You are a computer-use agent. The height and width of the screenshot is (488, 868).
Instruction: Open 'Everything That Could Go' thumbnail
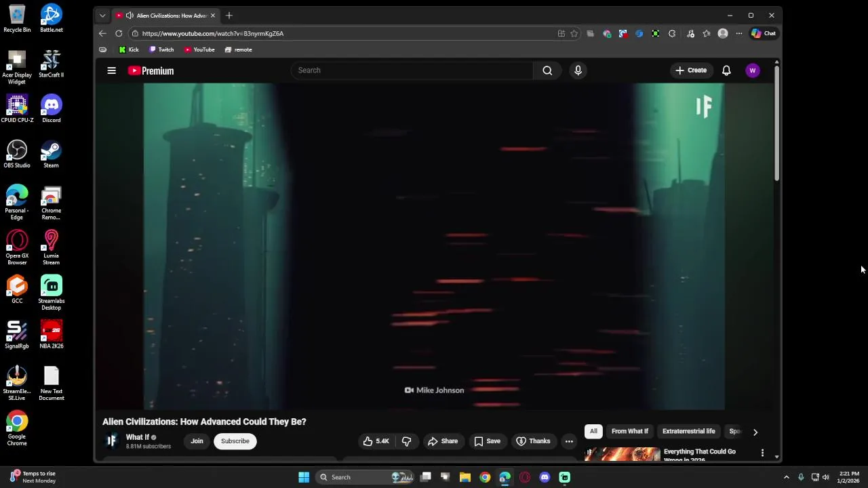pyautogui.click(x=623, y=453)
